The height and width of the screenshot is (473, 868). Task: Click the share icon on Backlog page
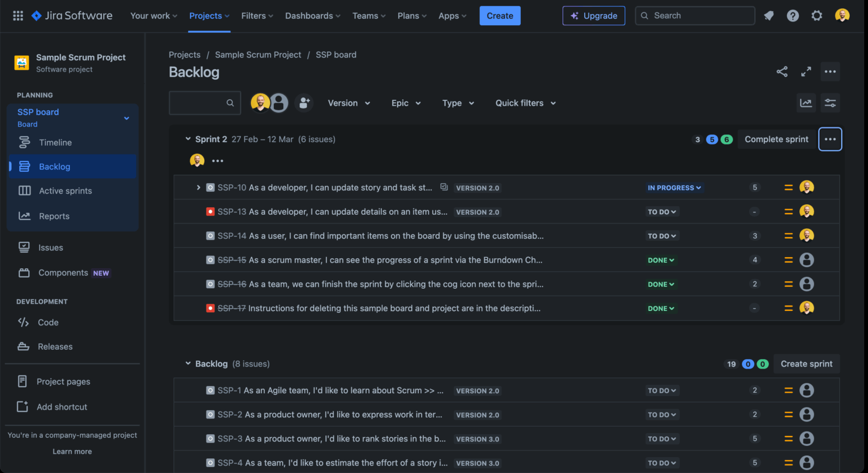click(x=782, y=72)
